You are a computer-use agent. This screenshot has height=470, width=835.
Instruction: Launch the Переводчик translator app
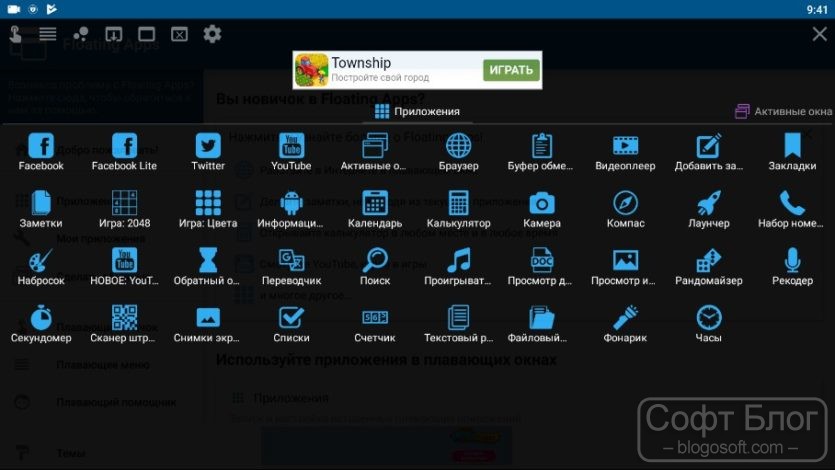click(291, 267)
